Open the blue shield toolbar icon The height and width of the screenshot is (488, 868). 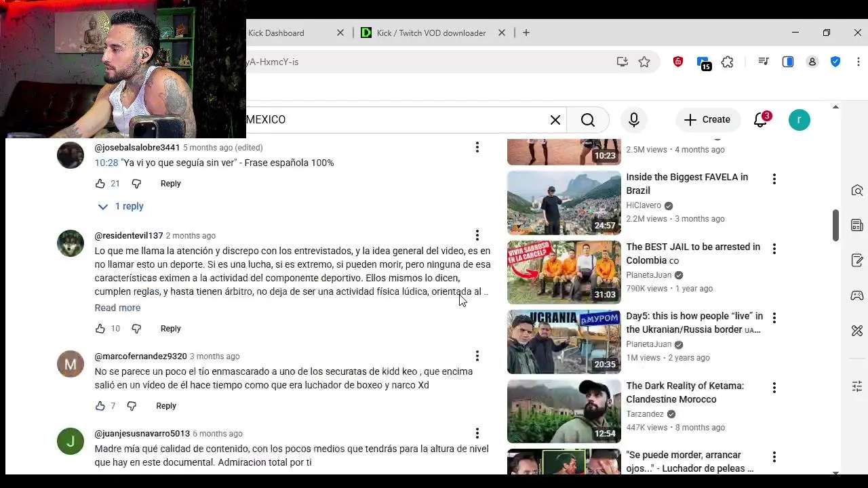[835, 62]
